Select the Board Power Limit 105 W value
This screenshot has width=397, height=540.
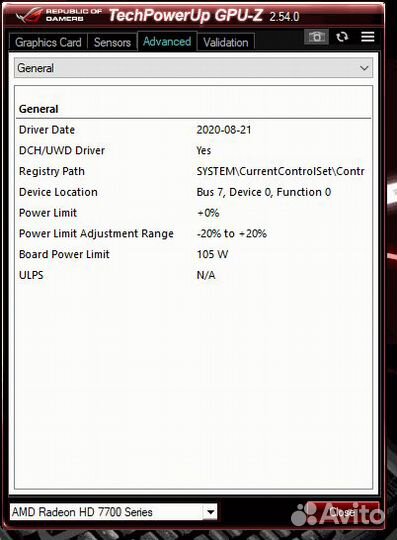[x=212, y=254]
